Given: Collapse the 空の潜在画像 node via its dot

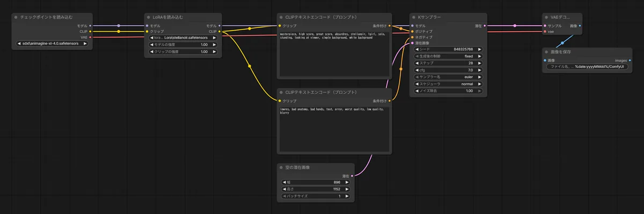Looking at the screenshot, I should click(x=281, y=167).
